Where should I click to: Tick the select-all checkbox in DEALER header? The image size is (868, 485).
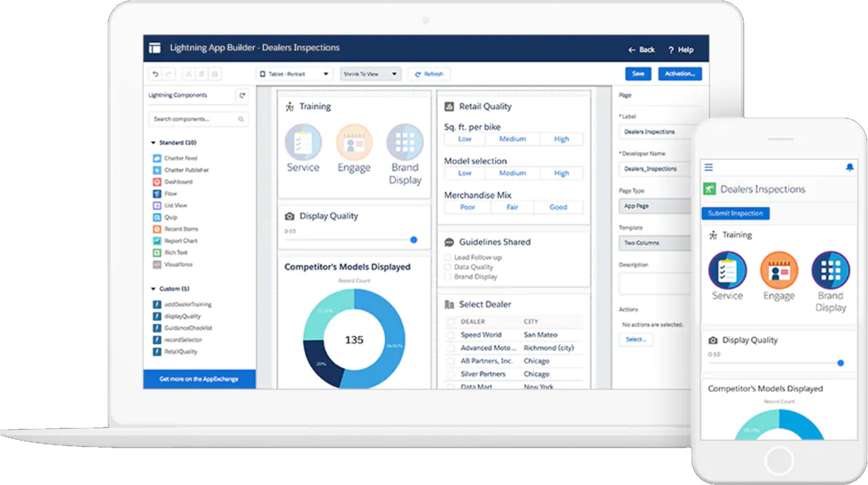coord(451,322)
